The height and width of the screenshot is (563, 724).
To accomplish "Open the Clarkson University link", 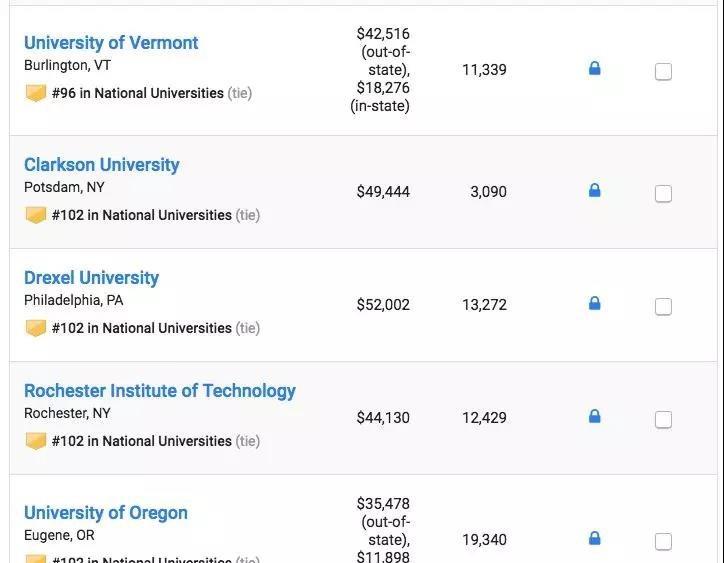I will (102, 165).
